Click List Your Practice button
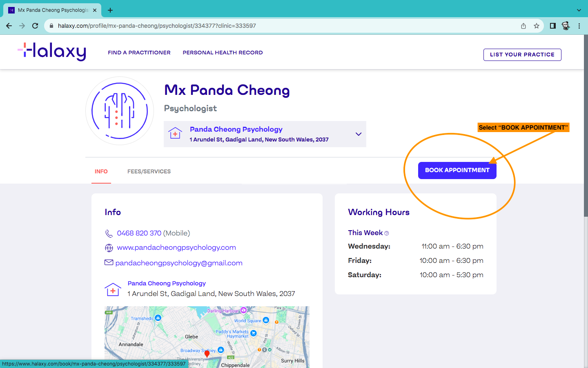588x368 pixels. pyautogui.click(x=522, y=55)
